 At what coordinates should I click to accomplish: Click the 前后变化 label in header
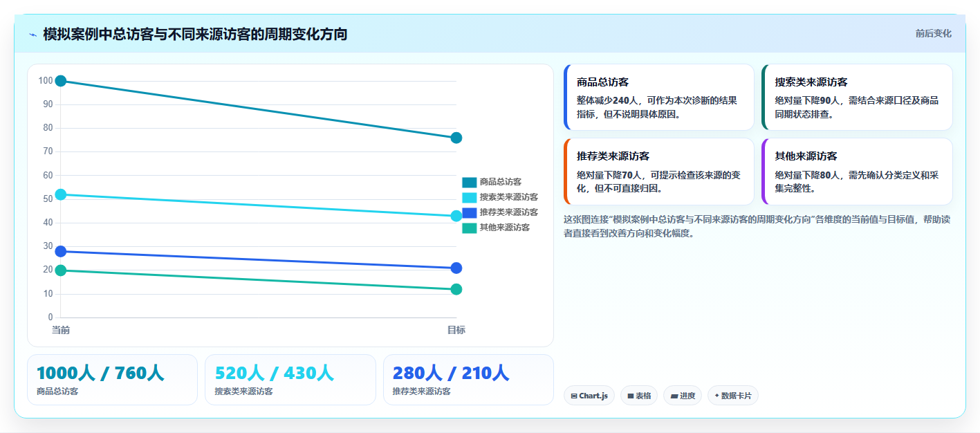pos(933,33)
